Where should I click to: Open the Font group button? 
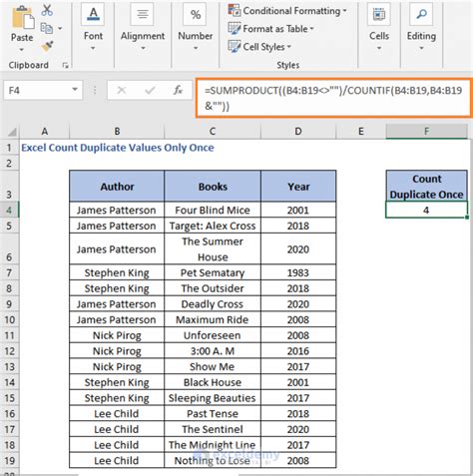click(x=93, y=27)
